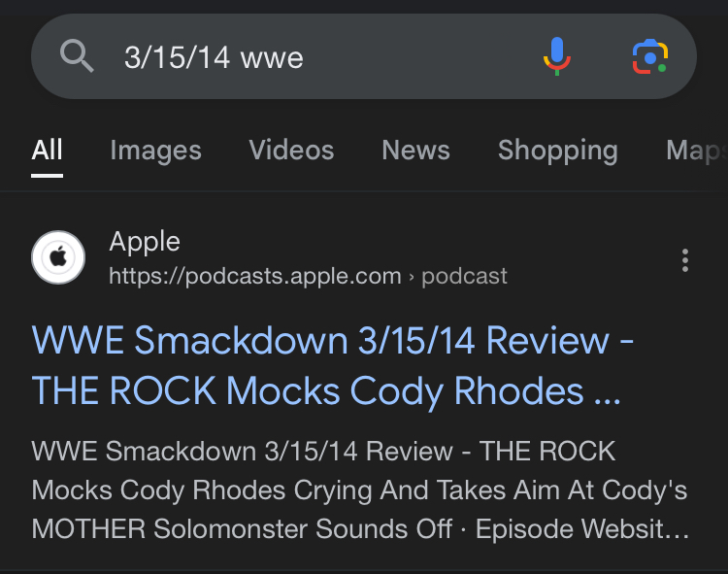728x574 pixels.
Task: Focus the search field containing "3/15/14 wwe"
Action: click(320, 57)
